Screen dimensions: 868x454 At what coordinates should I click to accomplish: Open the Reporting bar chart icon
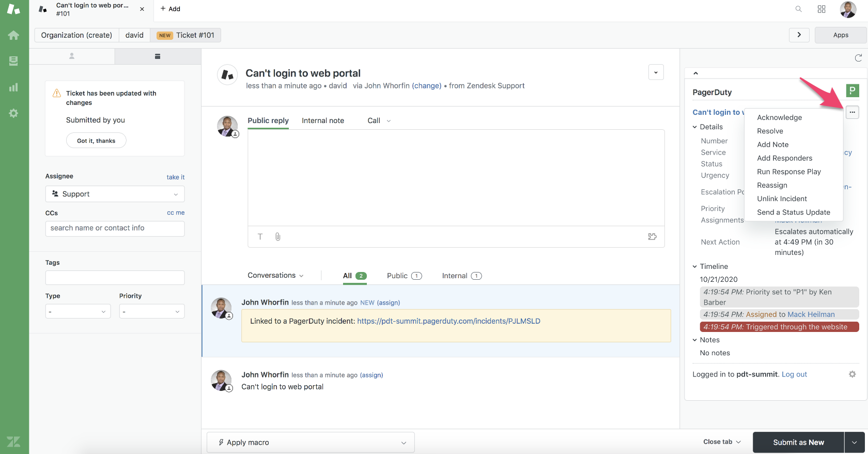13,87
